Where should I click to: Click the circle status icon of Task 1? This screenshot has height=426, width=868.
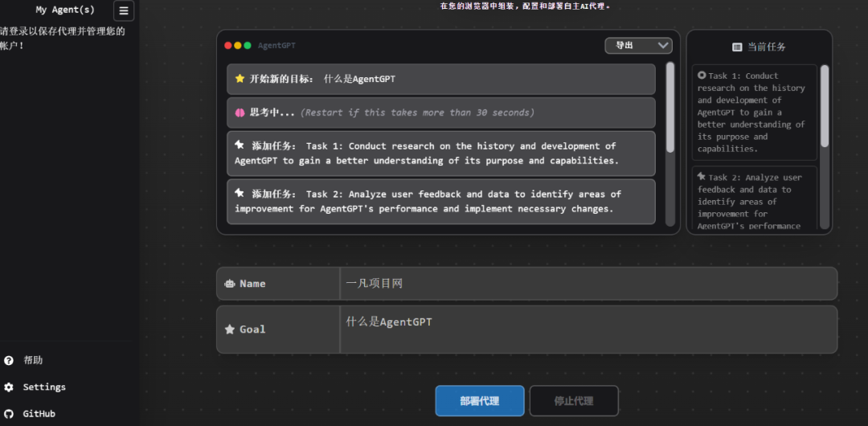tap(702, 75)
